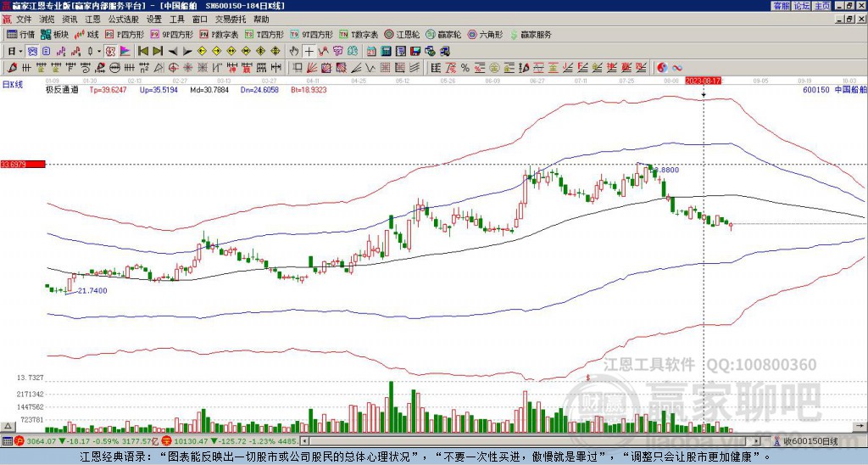The width and height of the screenshot is (868, 465).
Task: Select the angle line drawing tool
Action: click(355, 68)
